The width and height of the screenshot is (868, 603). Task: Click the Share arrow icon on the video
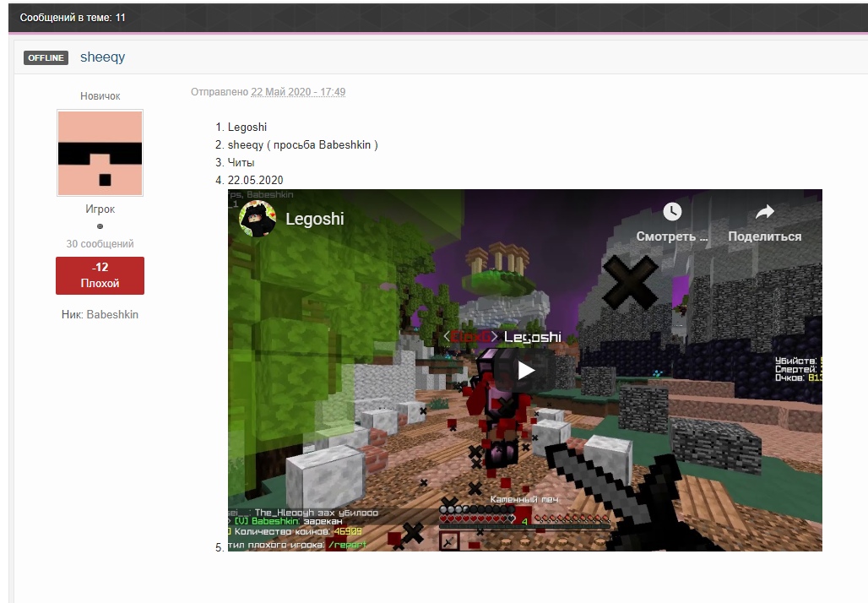[764, 211]
